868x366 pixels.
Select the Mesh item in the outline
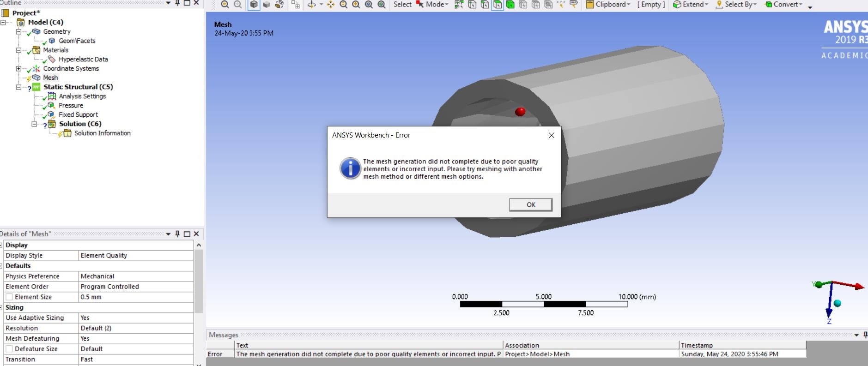(x=50, y=78)
